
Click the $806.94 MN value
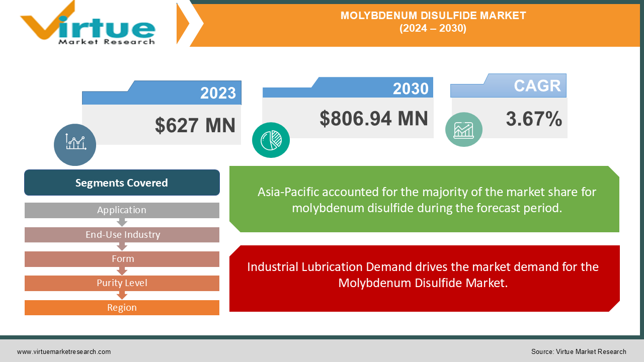[374, 119]
